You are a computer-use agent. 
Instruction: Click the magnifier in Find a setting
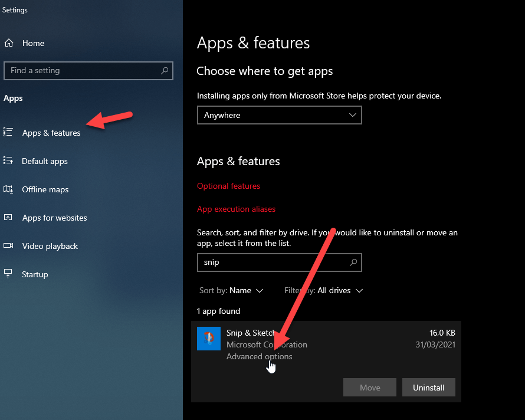coord(165,70)
